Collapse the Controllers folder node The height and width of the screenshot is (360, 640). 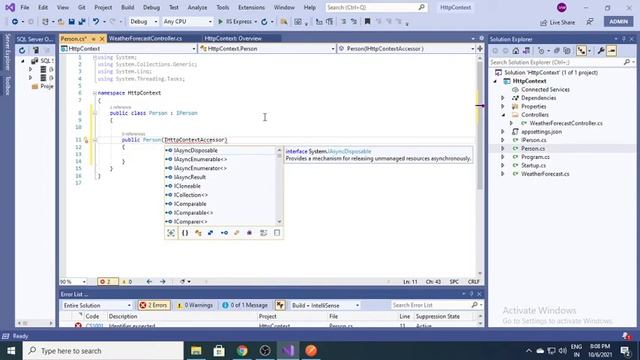[x=503, y=115]
